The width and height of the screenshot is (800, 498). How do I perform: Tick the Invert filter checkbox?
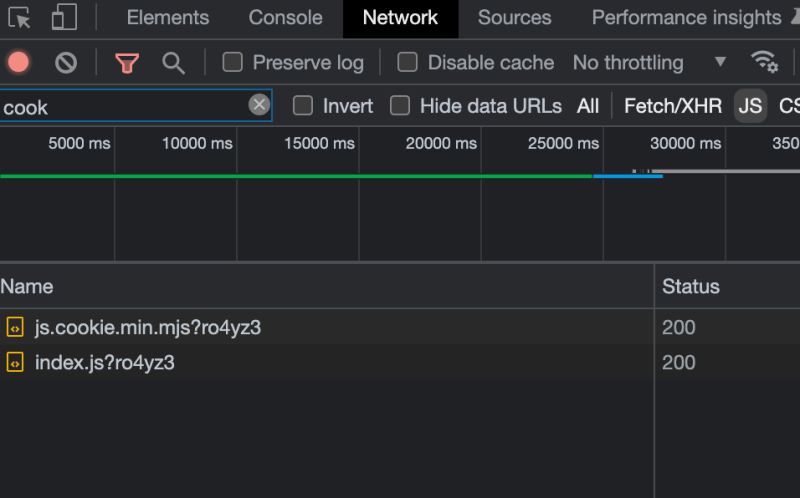pos(303,105)
